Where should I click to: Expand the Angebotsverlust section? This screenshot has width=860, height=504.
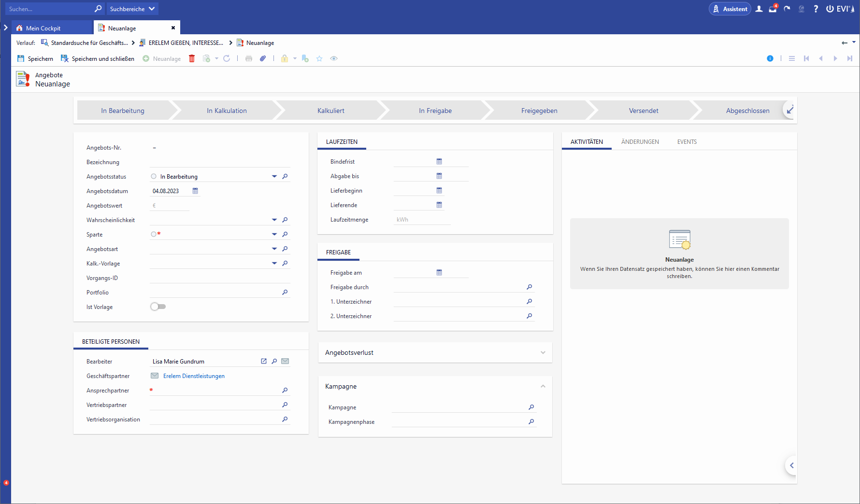coord(543,353)
